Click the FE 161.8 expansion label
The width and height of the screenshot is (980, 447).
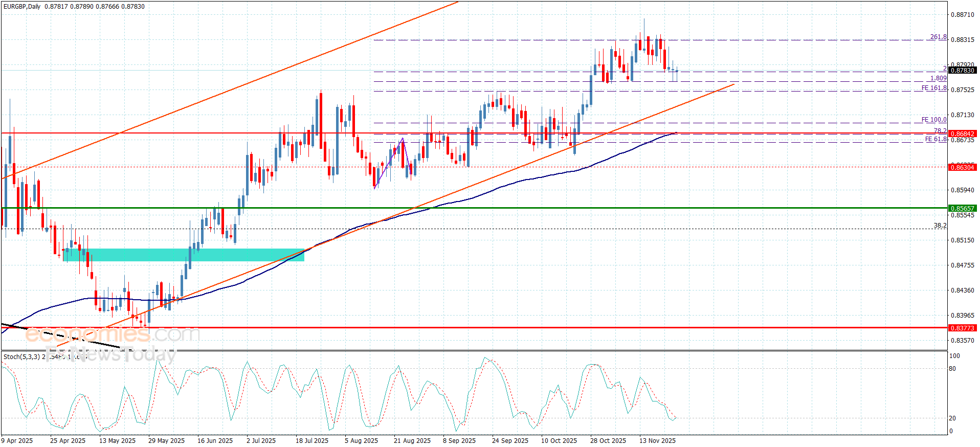click(933, 88)
